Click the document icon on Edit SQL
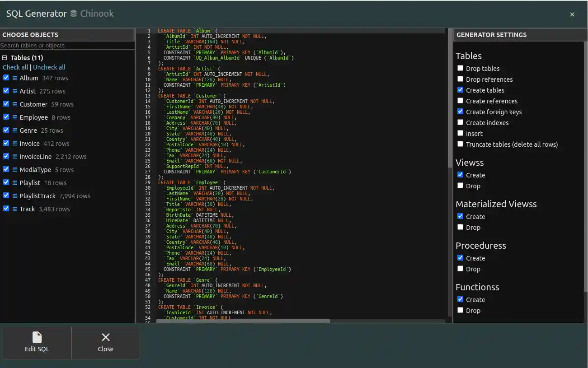 [37, 337]
